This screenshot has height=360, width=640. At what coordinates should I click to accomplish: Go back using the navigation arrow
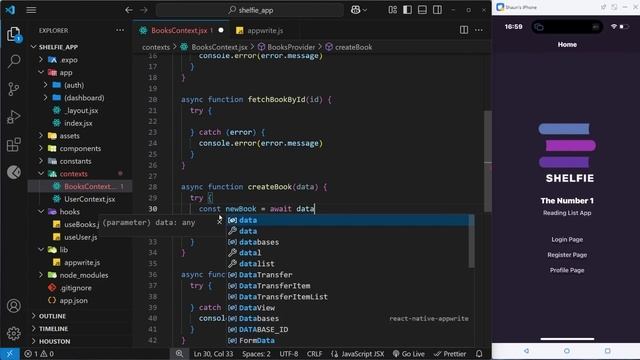[x=129, y=10]
